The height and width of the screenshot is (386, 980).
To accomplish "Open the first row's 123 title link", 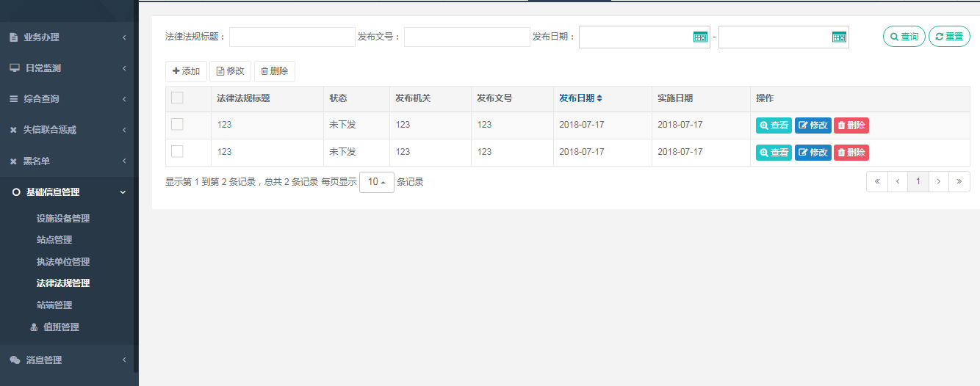I will coord(224,125).
